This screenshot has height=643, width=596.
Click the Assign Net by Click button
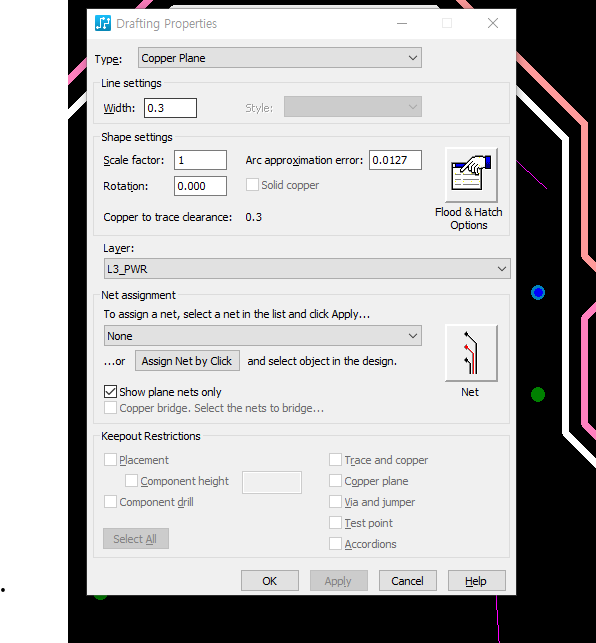click(x=187, y=361)
